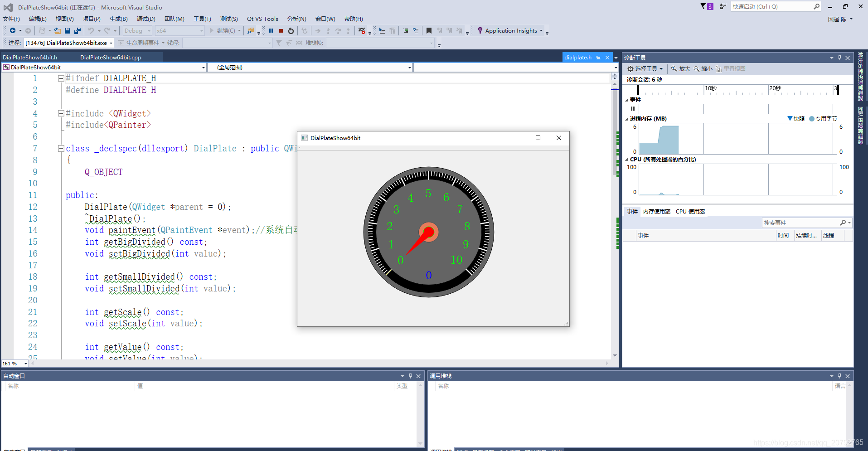Image resolution: width=868 pixels, height=451 pixels.
Task: Click the Navigate Backward arrow icon
Action: (13, 31)
